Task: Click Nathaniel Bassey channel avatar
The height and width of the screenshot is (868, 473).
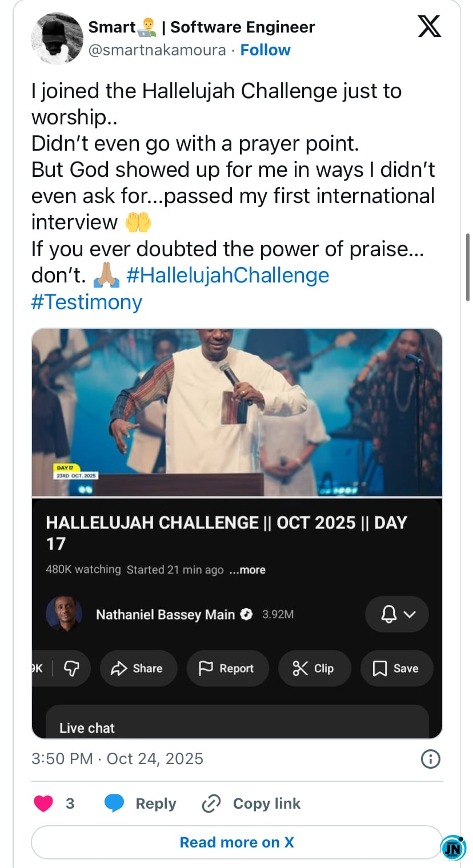Action: pyautogui.click(x=63, y=614)
